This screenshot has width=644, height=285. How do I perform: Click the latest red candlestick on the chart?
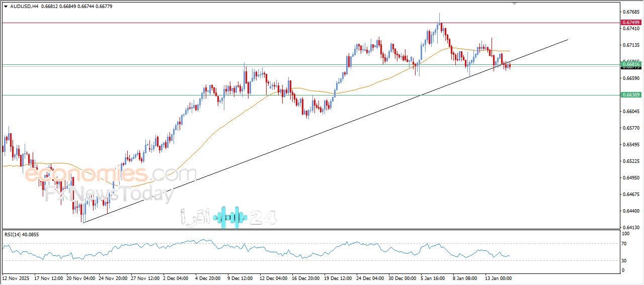(510, 66)
